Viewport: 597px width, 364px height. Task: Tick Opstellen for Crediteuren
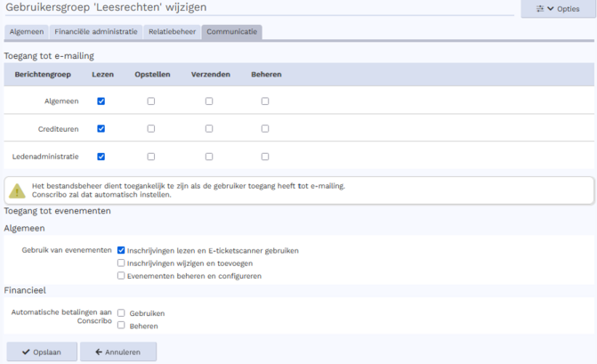pyautogui.click(x=151, y=129)
